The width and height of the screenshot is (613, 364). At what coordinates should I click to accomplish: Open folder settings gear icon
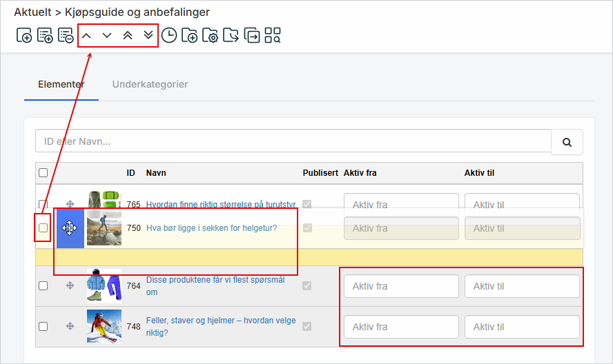[211, 35]
